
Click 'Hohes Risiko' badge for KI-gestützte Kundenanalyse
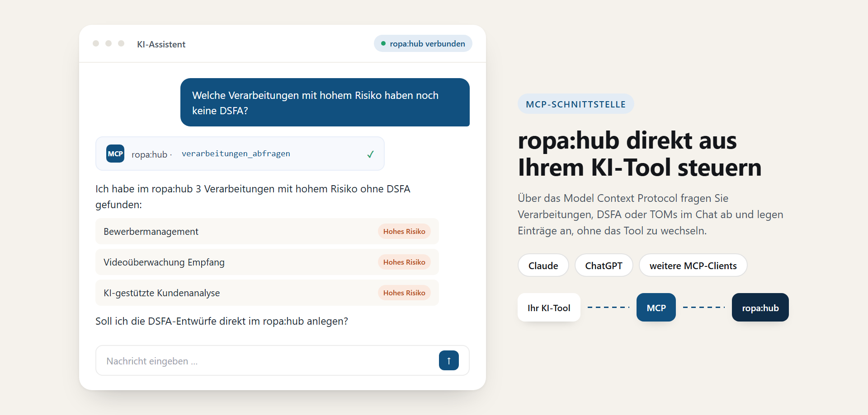[x=404, y=293]
